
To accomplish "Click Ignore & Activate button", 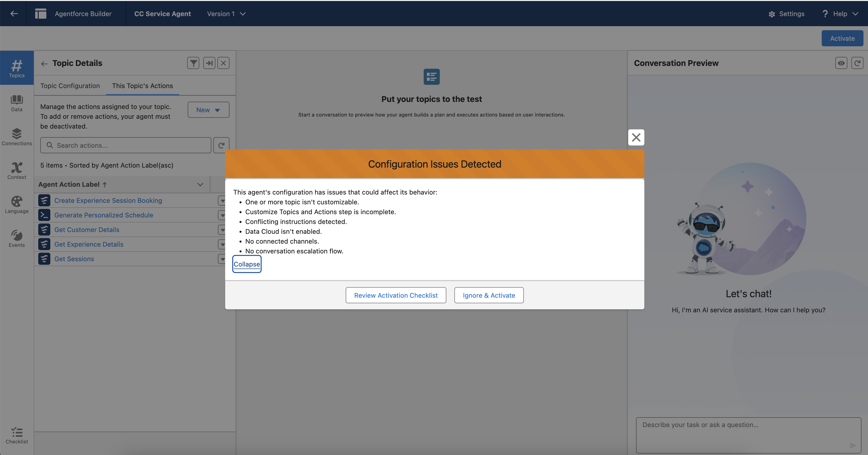I will point(489,295).
